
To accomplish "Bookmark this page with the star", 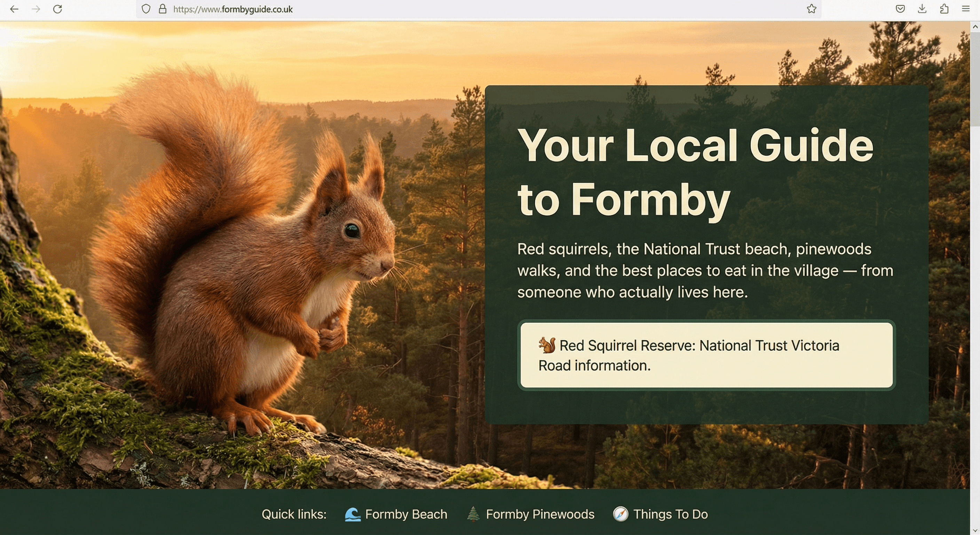I will [x=811, y=9].
